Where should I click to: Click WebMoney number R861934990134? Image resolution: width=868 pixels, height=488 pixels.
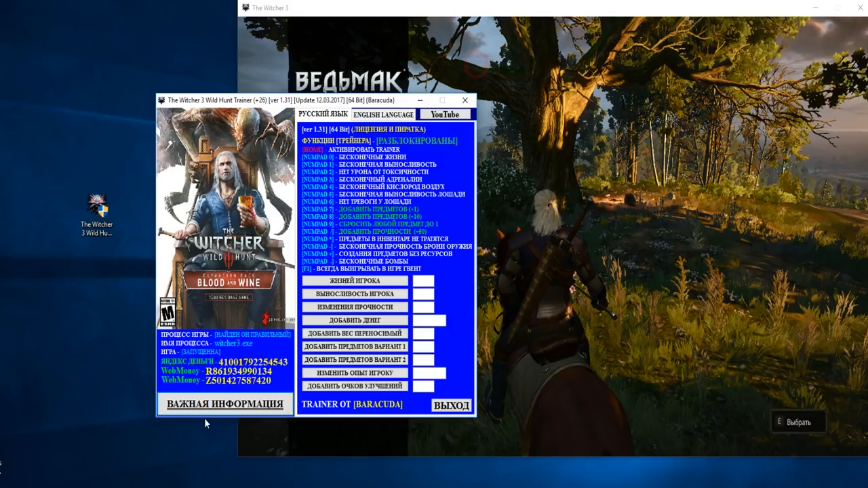(x=239, y=371)
